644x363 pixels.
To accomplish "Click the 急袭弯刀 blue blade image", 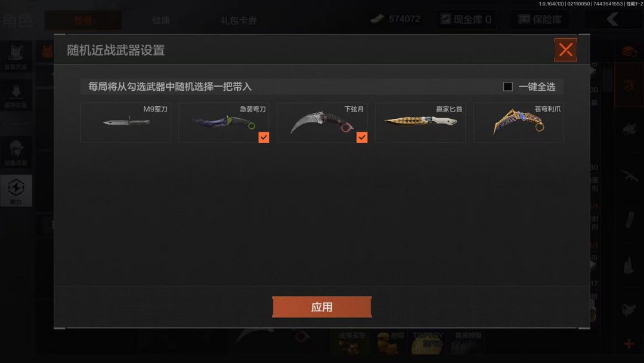I will (x=224, y=122).
